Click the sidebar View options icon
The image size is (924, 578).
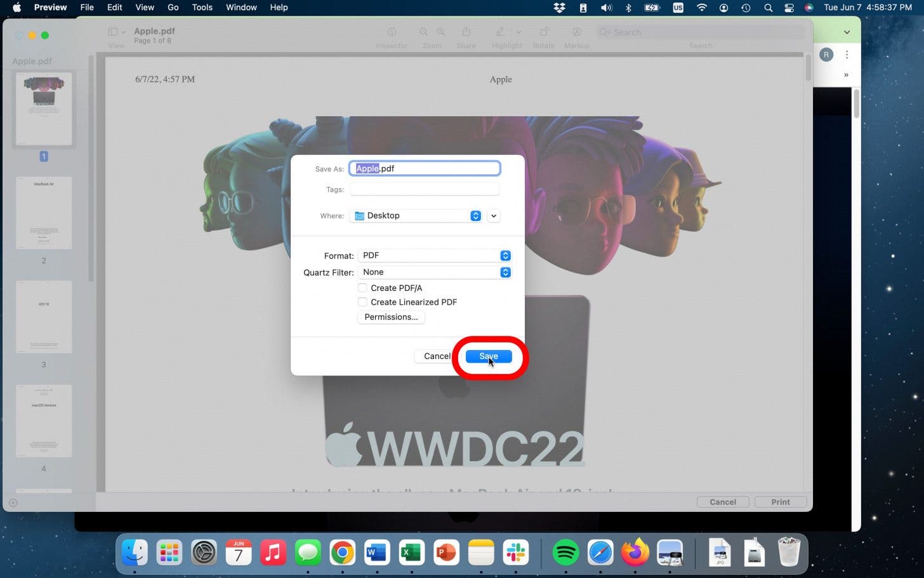point(112,31)
